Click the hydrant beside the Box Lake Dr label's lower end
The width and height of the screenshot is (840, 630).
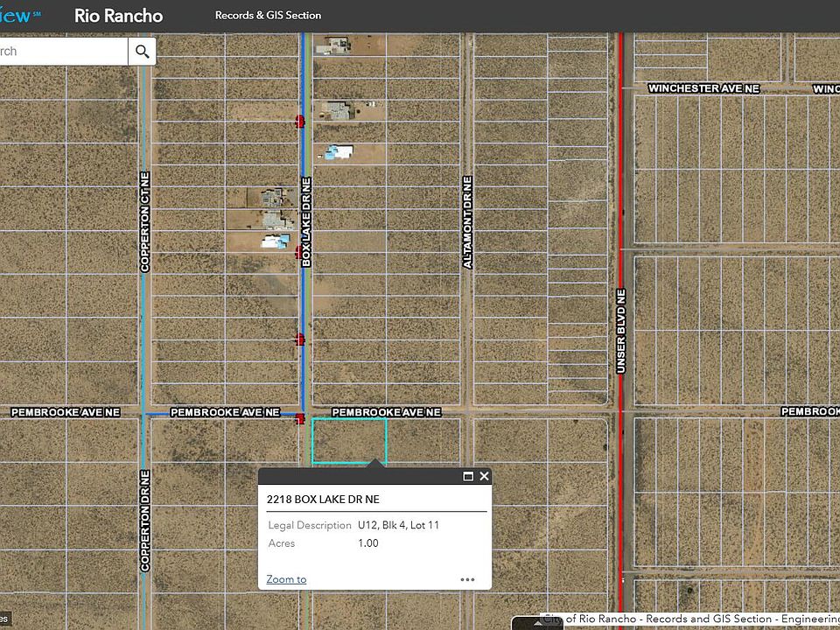299,252
